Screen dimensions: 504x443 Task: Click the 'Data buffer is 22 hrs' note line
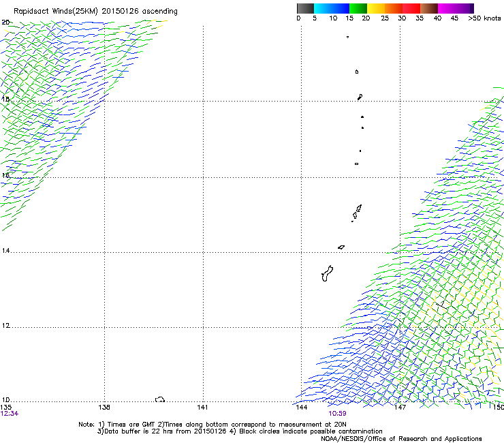click(240, 431)
